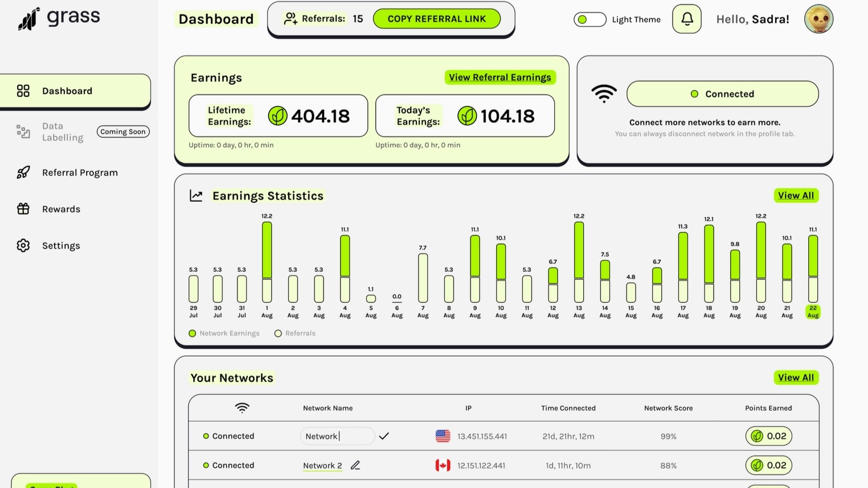
Task: Click the wifi icon beside Connected
Action: click(x=604, y=93)
